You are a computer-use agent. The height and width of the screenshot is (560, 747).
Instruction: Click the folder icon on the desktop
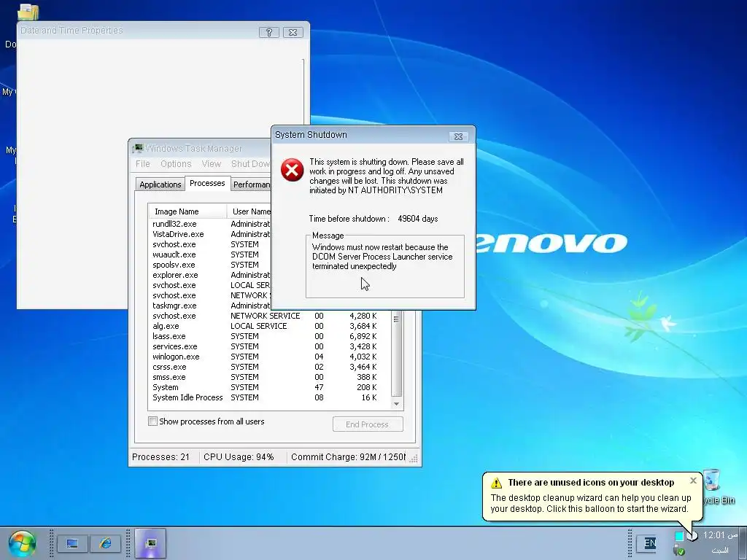[x=28, y=12]
